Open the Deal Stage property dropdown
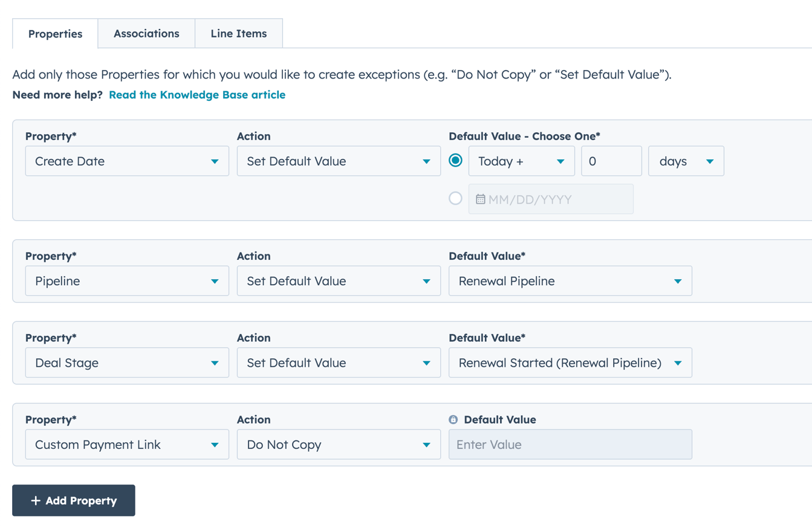Viewport: 812px width, 528px height. pos(127,363)
